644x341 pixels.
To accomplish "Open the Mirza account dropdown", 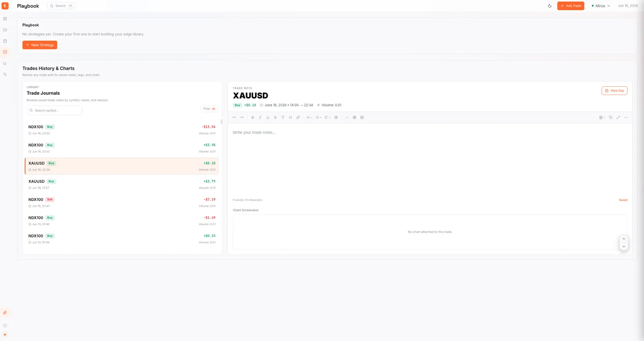I will (x=601, y=6).
